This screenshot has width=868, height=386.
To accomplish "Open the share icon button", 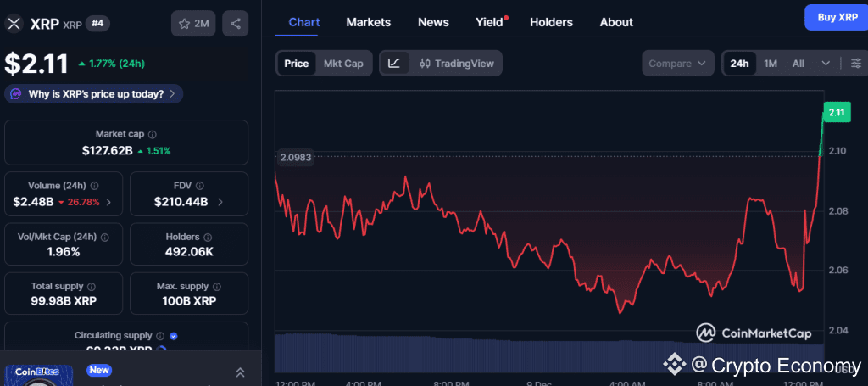I will 236,23.
